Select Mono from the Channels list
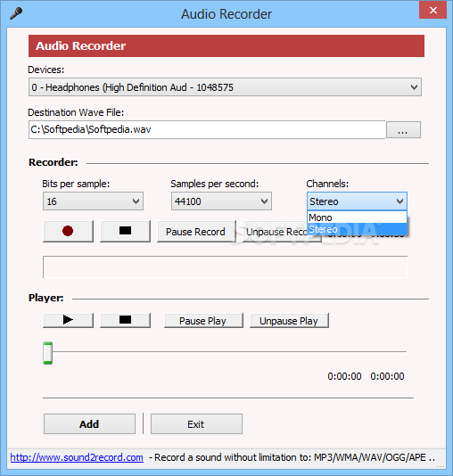Screen dimensions: 453x476 pyautogui.click(x=357, y=217)
